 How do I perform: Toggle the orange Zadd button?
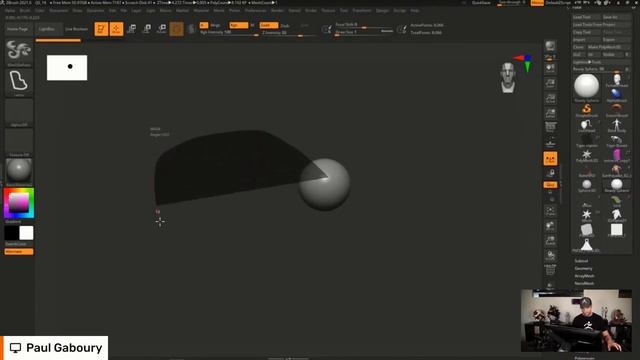click(x=269, y=25)
